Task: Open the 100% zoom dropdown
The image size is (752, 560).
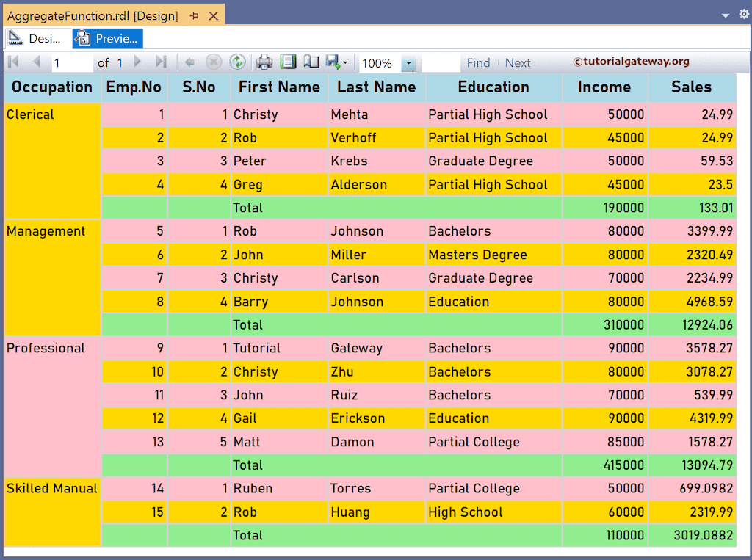Action: pos(408,62)
